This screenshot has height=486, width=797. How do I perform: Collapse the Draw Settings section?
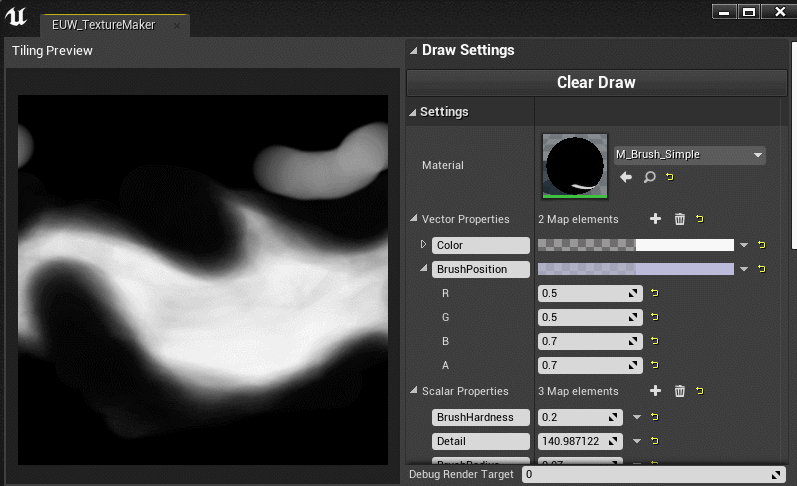[x=413, y=51]
